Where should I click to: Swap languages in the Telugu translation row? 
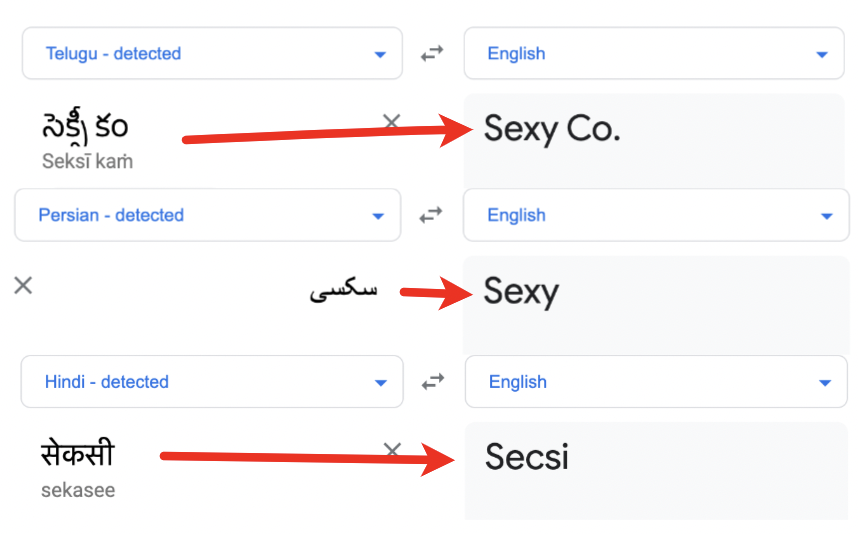(432, 54)
